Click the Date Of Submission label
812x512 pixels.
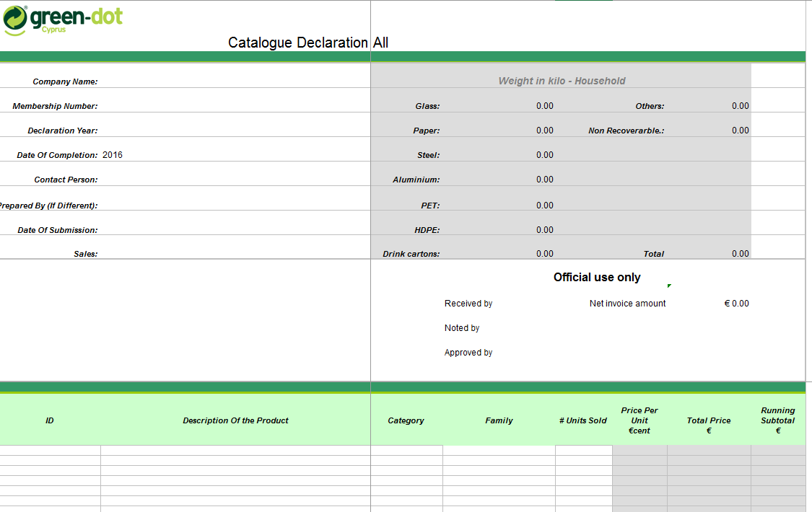[58, 230]
